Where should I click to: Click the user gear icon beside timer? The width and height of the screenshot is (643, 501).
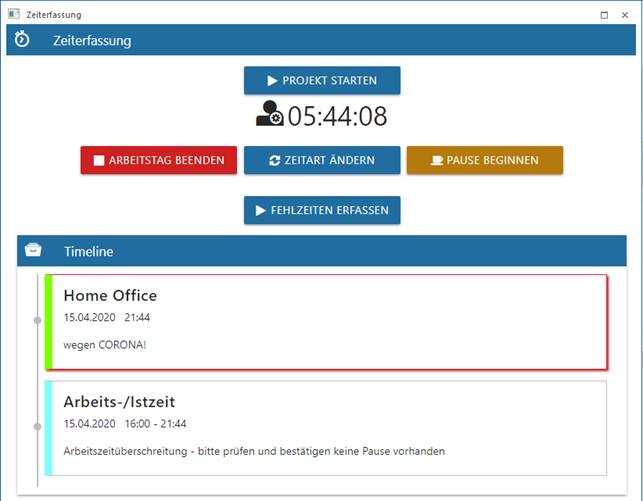click(x=269, y=116)
